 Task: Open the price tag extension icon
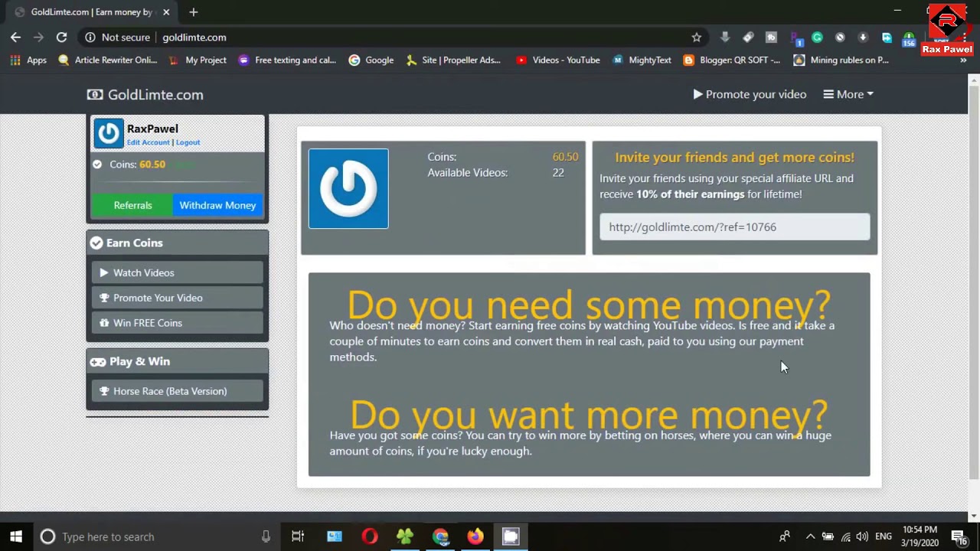748,37
